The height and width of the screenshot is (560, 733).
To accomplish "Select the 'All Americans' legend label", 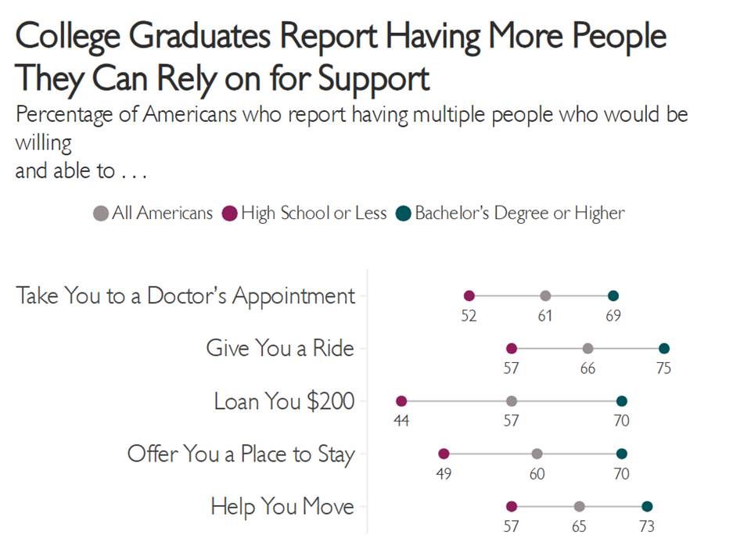I will (x=162, y=214).
